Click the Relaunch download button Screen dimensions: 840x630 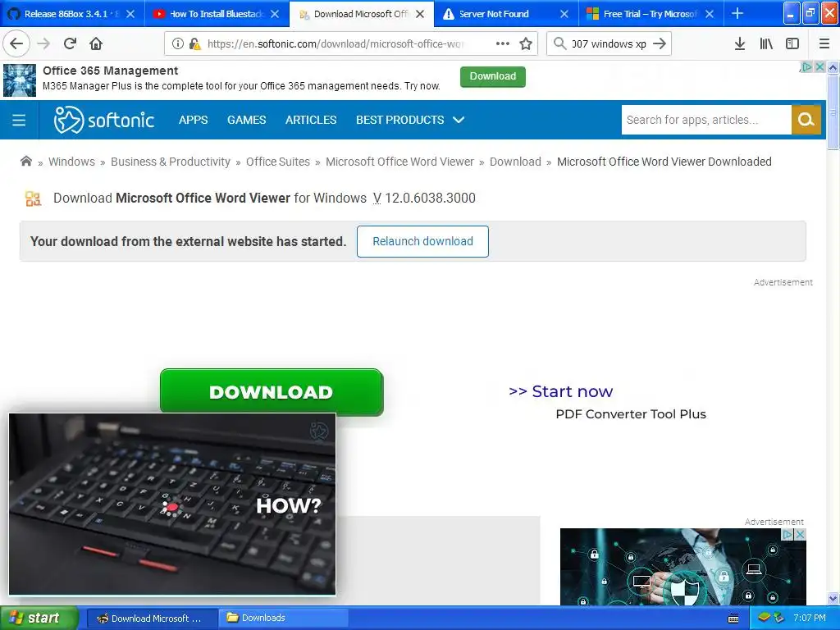tap(422, 241)
